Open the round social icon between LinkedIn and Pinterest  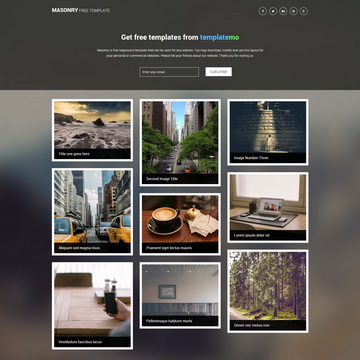[x=293, y=11]
